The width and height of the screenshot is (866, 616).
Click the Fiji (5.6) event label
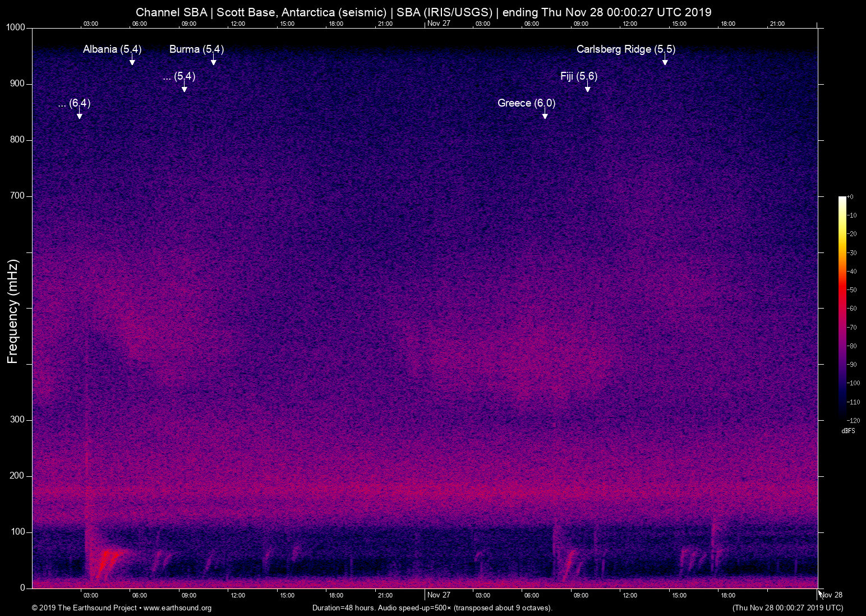(578, 76)
